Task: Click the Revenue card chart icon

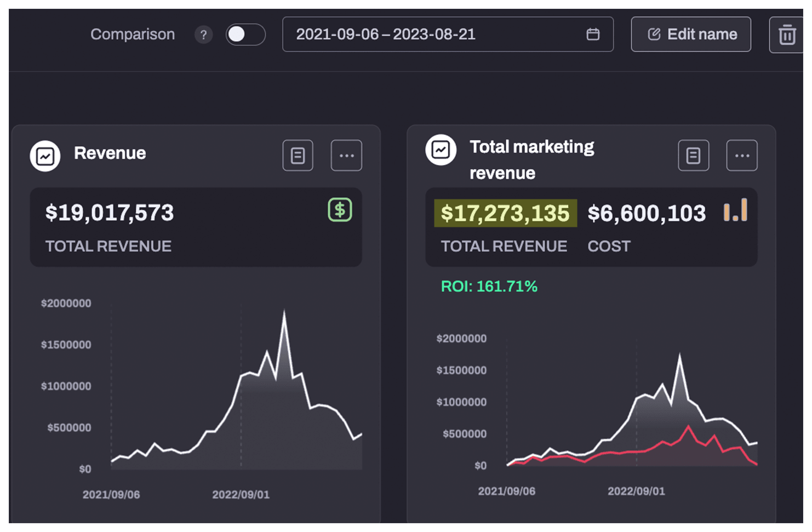Action: point(45,156)
